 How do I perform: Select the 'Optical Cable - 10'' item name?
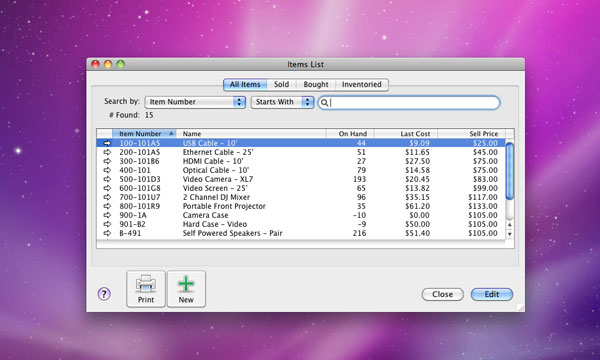tap(215, 170)
